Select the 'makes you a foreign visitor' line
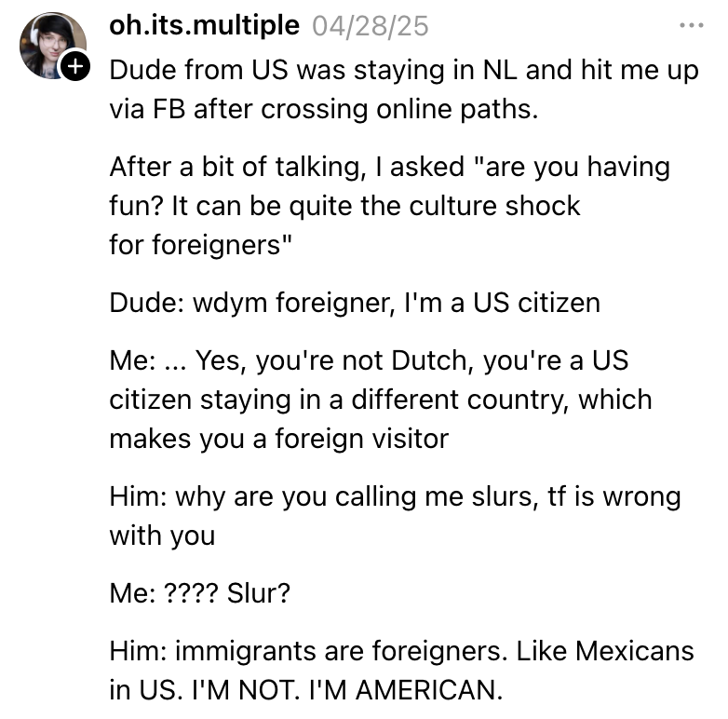Image resolution: width=728 pixels, height=719 pixels. coord(279,439)
